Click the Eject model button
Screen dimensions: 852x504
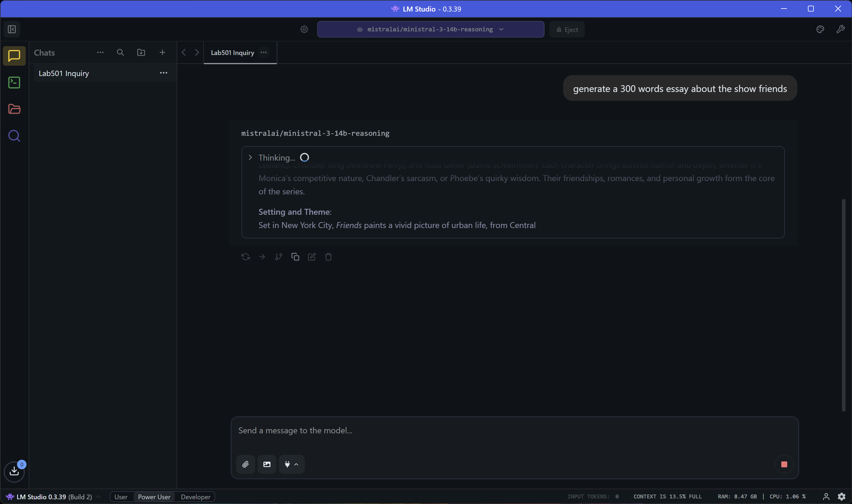pyautogui.click(x=567, y=30)
